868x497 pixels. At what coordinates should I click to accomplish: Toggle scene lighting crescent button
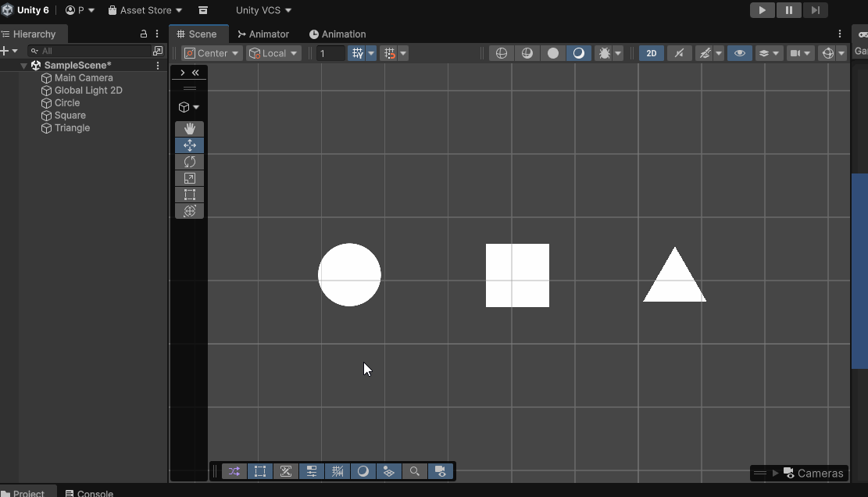578,53
